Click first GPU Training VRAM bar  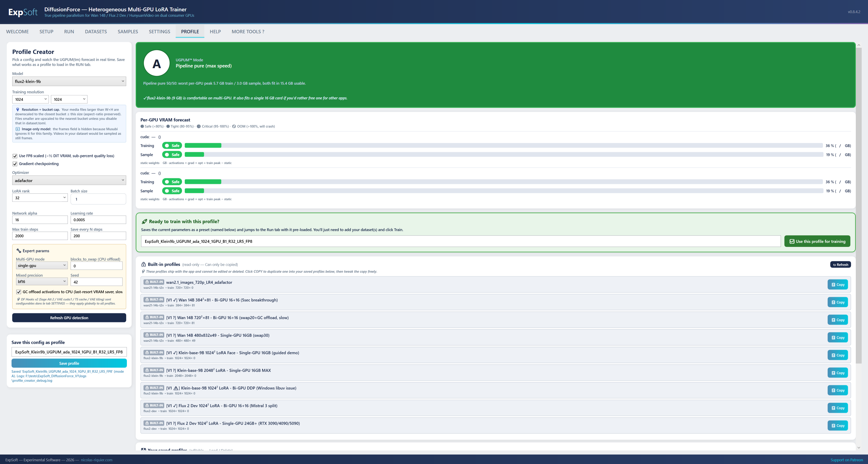tap(503, 146)
